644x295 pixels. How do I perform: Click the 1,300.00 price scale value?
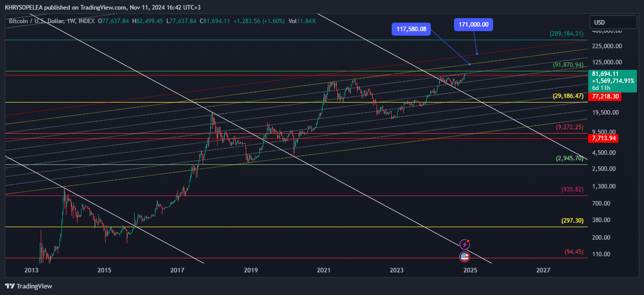coord(604,186)
